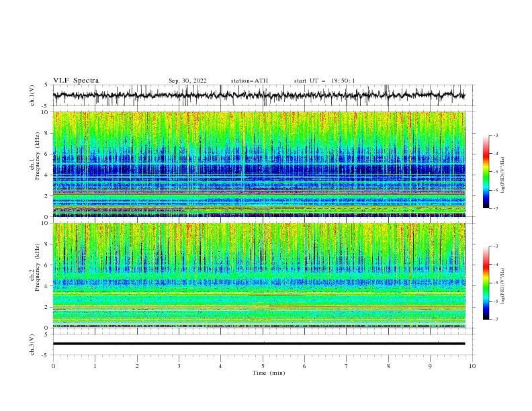
Task: Click the ch.2 colorbar "log(PSD)(V²/Hz)" label
Action: pyautogui.click(x=503, y=286)
